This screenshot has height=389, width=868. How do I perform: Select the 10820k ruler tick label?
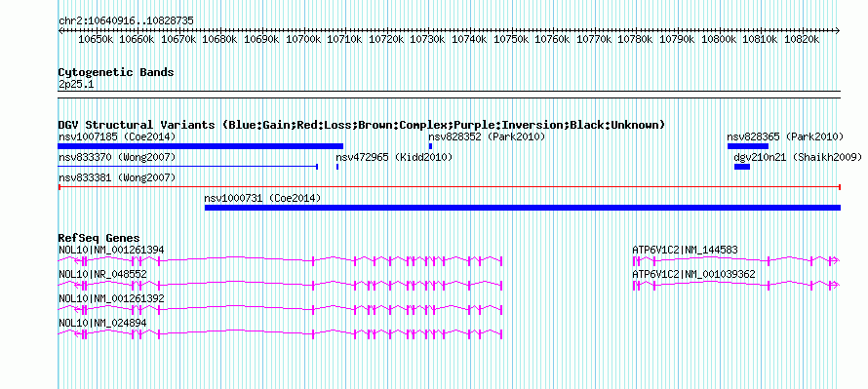point(802,39)
